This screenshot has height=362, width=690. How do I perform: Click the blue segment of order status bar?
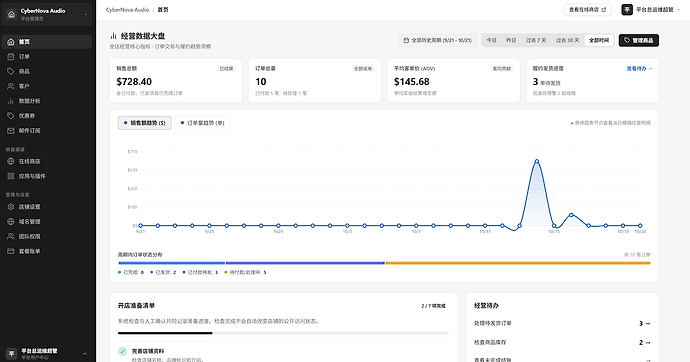172,263
